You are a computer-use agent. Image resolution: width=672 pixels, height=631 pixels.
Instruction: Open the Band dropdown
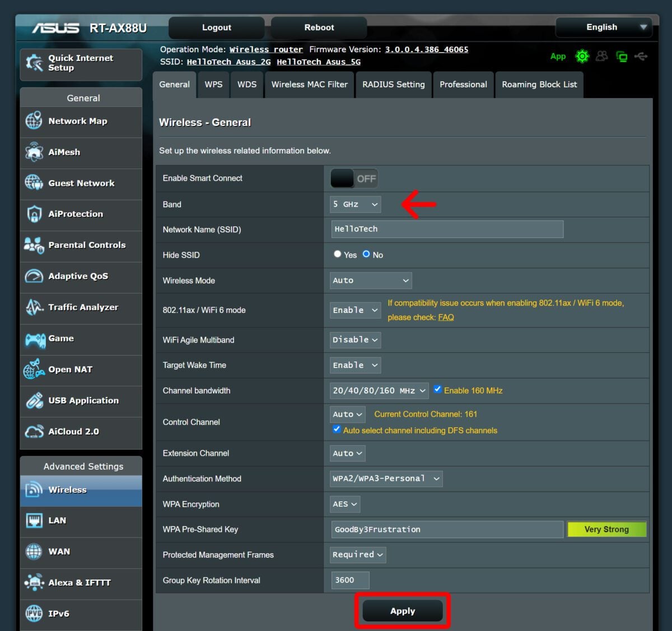tap(355, 204)
